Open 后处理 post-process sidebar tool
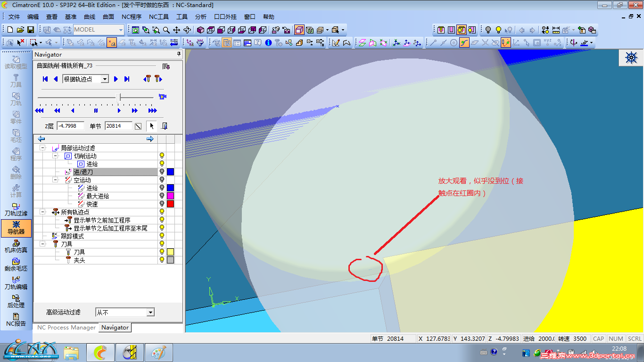644x362 pixels. click(16, 301)
